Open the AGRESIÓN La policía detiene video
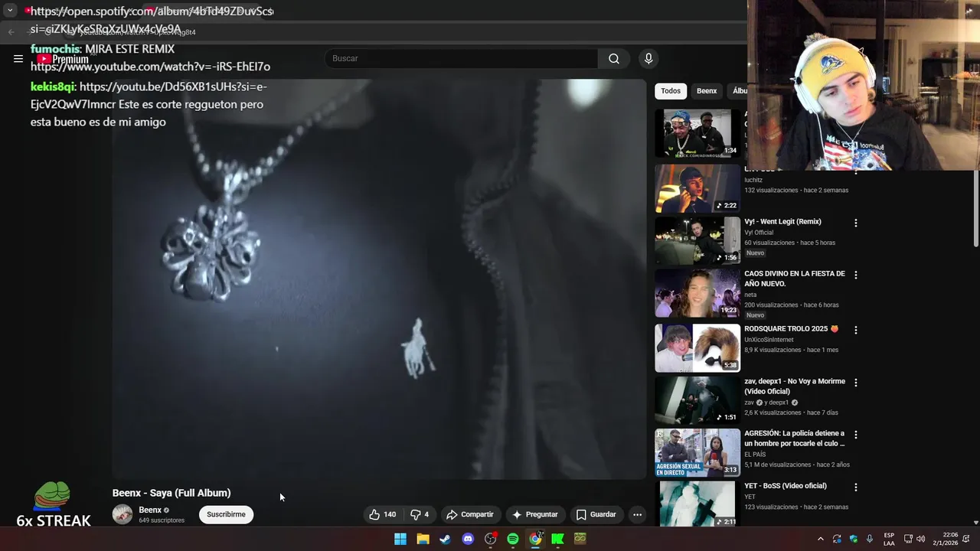This screenshot has height=551, width=980. click(x=795, y=438)
